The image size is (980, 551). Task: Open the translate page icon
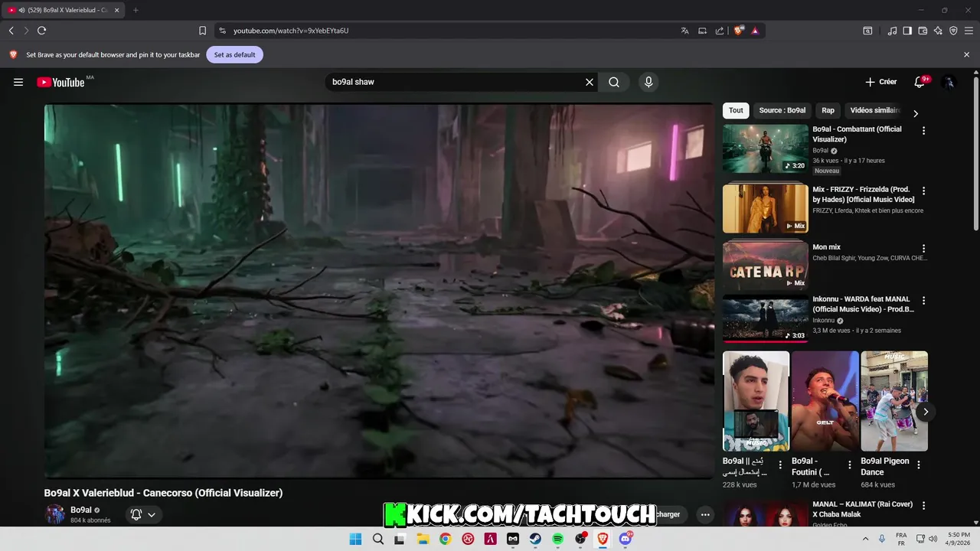click(684, 31)
